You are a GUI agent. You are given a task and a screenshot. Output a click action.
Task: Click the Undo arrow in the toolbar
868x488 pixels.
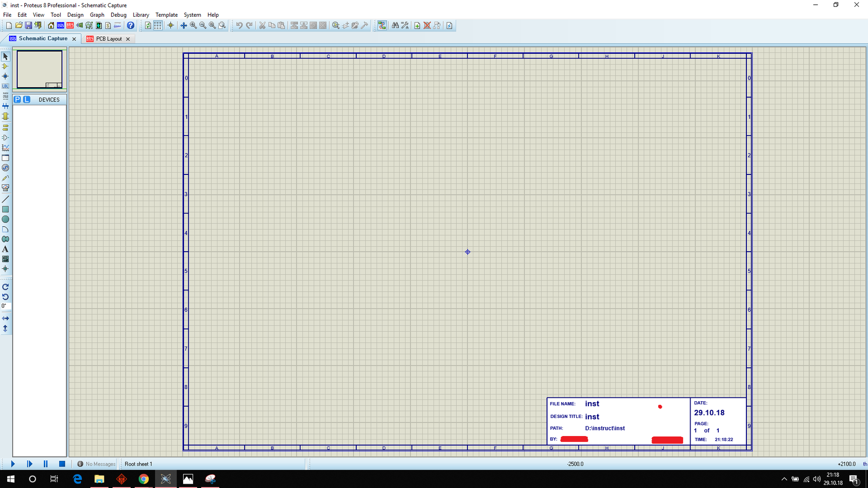pos(239,25)
